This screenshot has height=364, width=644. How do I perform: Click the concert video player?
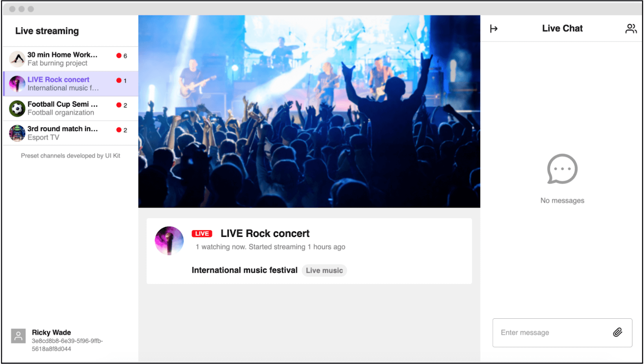click(309, 111)
